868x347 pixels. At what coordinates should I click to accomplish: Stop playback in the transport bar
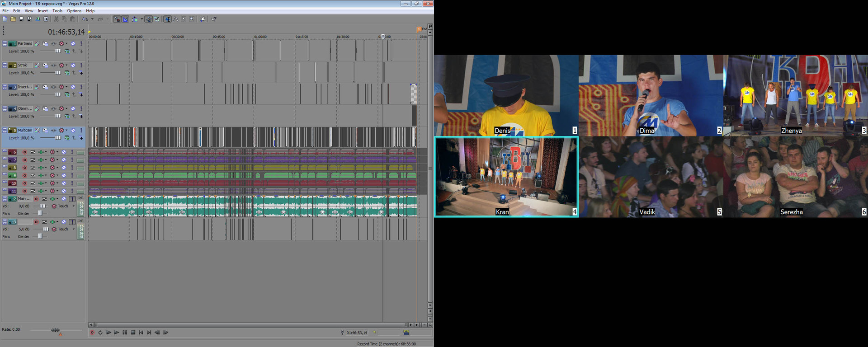(x=133, y=333)
